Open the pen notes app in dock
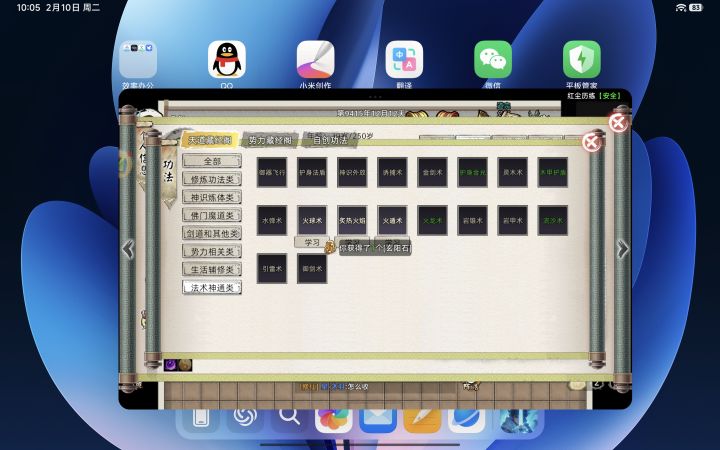720x450 pixels. (x=422, y=419)
